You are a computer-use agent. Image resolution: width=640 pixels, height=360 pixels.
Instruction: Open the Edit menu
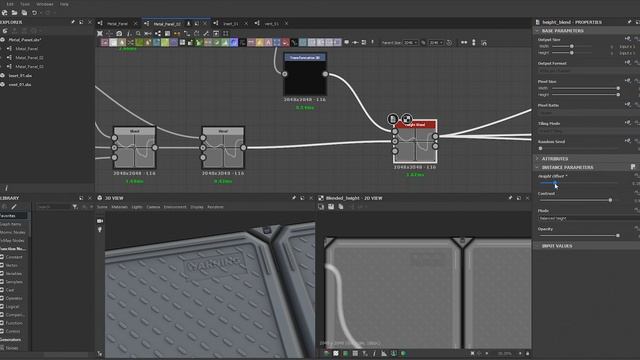coord(10,4)
